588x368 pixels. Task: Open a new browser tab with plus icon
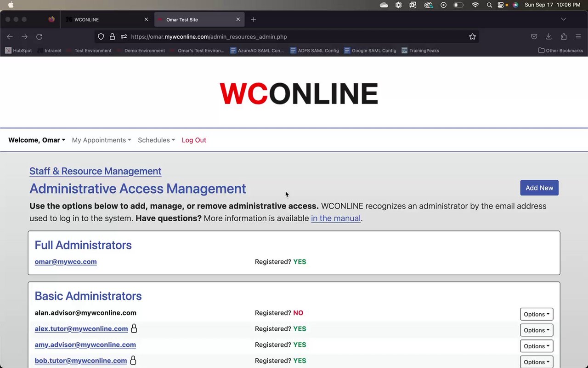[253, 19]
